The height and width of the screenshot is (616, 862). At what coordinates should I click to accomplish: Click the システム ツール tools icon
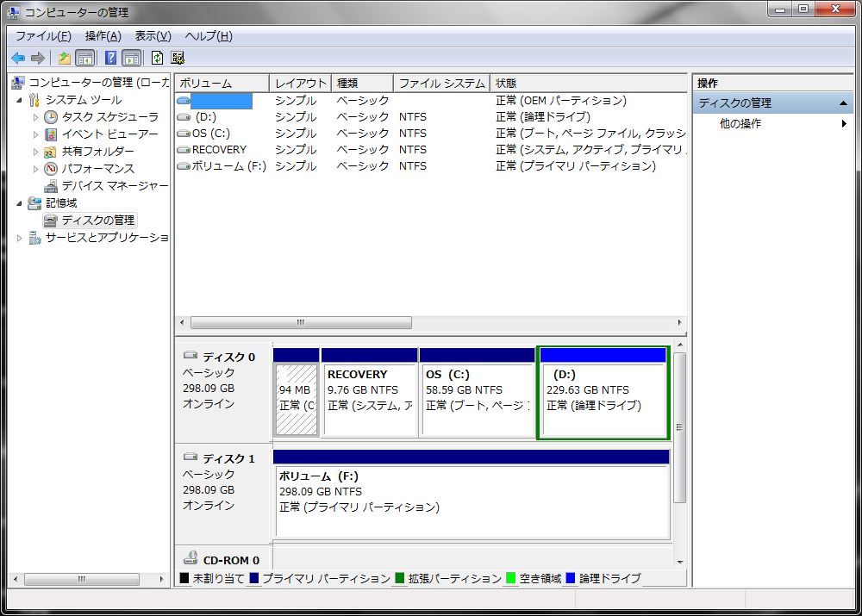[x=34, y=100]
